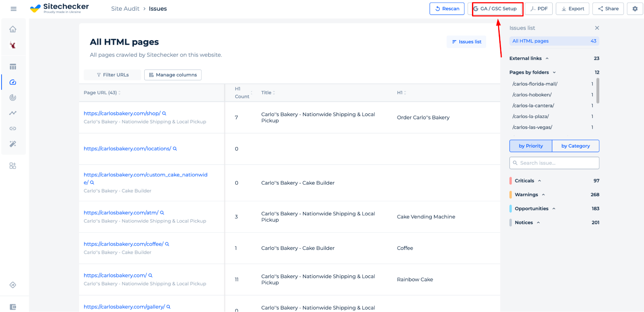Open the rank tracker trend icon
Screen dimensions: 644x312
pos(13,113)
